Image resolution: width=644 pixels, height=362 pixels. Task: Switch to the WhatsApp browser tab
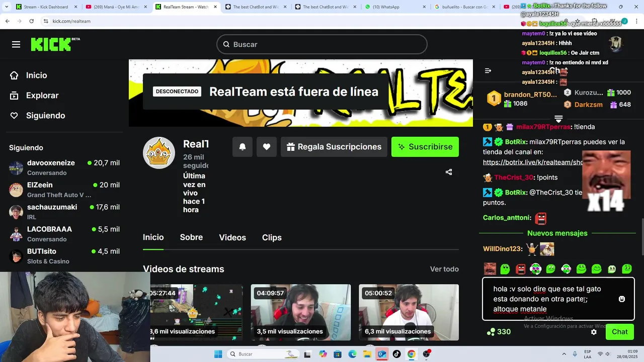pyautogui.click(x=395, y=7)
